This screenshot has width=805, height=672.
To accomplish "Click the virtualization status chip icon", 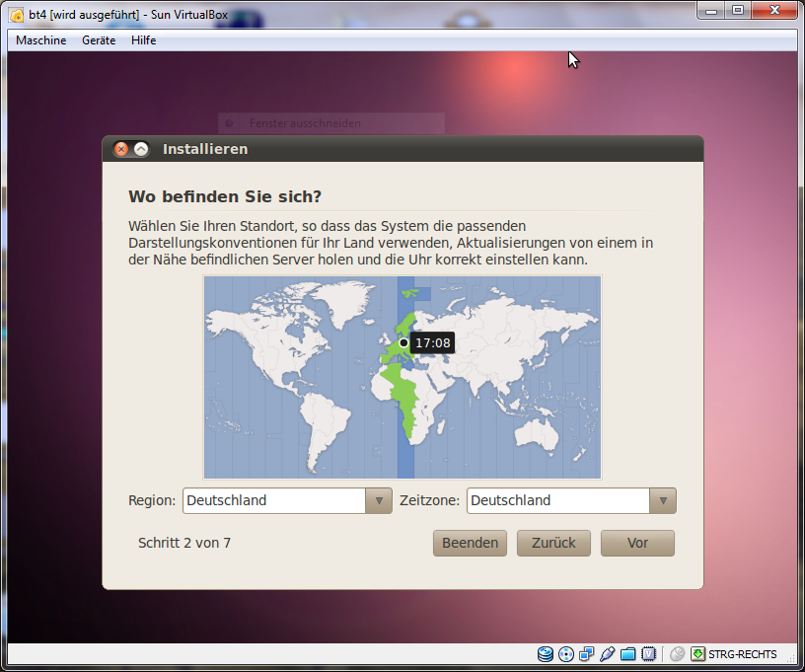I will click(x=649, y=653).
